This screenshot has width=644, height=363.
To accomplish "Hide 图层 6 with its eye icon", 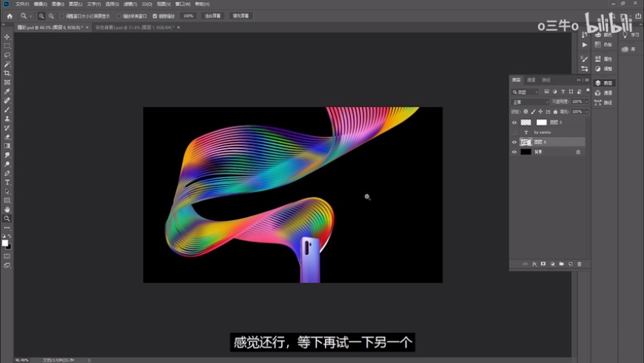I will pos(514,142).
